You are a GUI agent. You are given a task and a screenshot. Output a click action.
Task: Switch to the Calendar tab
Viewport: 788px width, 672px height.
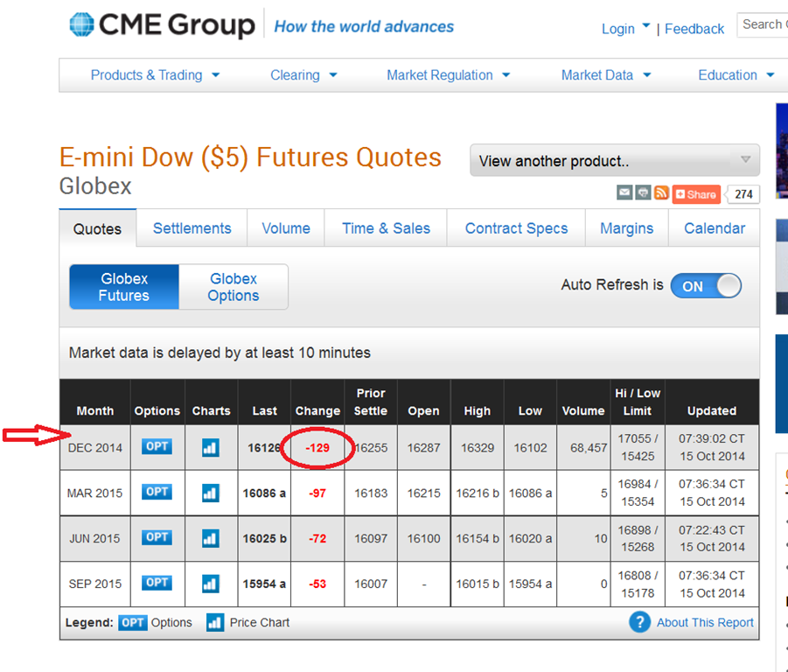click(715, 228)
